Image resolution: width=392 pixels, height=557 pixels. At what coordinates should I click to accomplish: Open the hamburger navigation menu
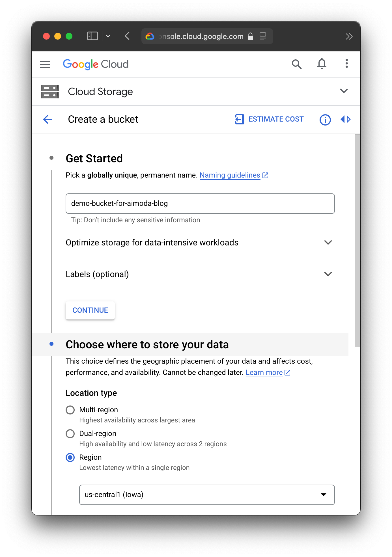coord(45,64)
